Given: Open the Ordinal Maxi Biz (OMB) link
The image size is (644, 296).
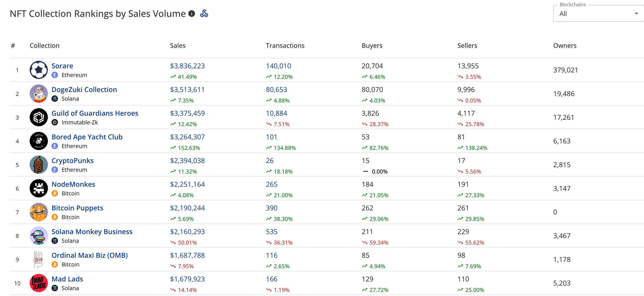Looking at the screenshot, I should (89, 255).
